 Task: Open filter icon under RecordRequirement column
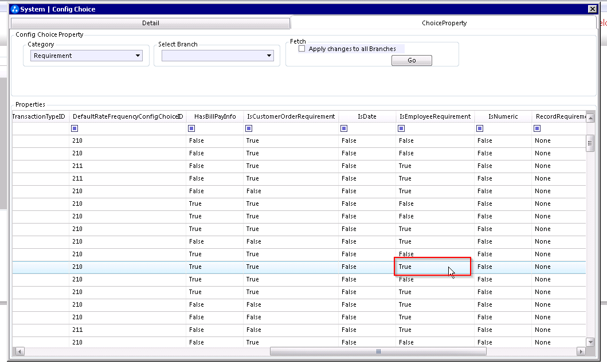537,128
